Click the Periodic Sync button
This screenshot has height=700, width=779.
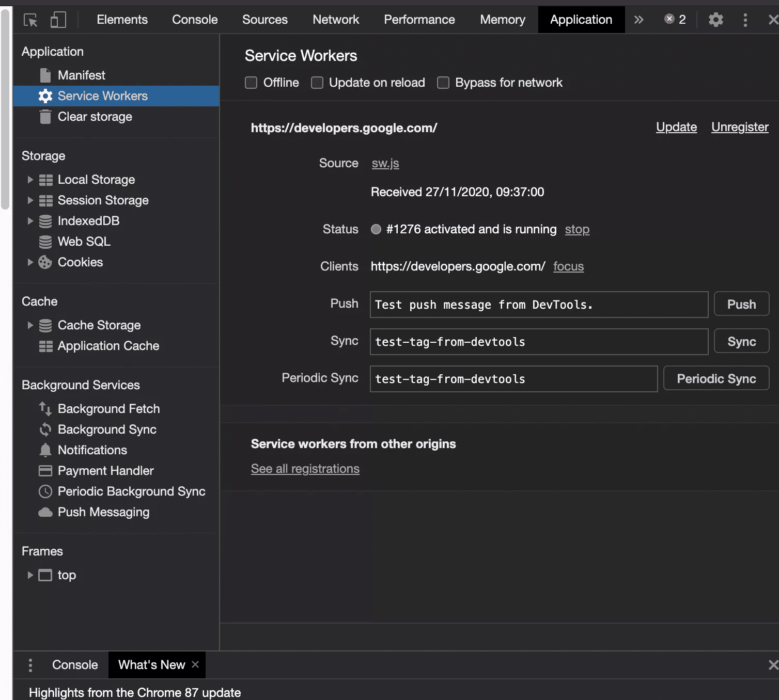click(x=716, y=378)
